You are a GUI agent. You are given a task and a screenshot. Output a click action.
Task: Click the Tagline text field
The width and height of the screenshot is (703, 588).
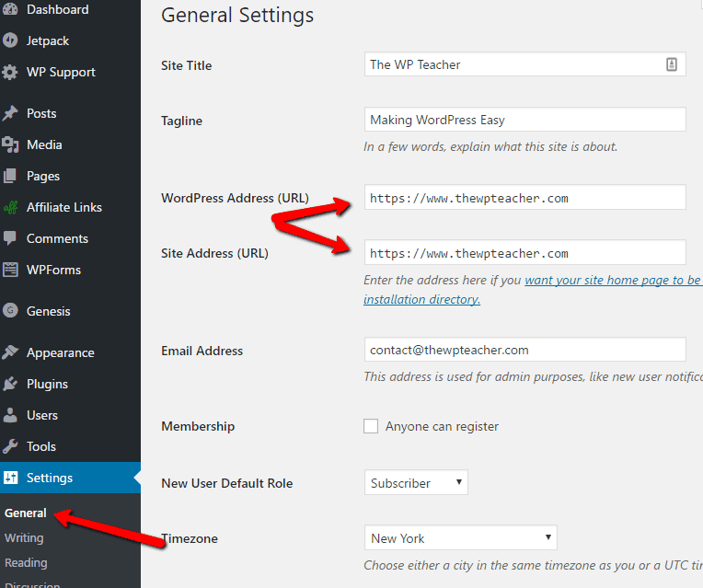(x=524, y=120)
